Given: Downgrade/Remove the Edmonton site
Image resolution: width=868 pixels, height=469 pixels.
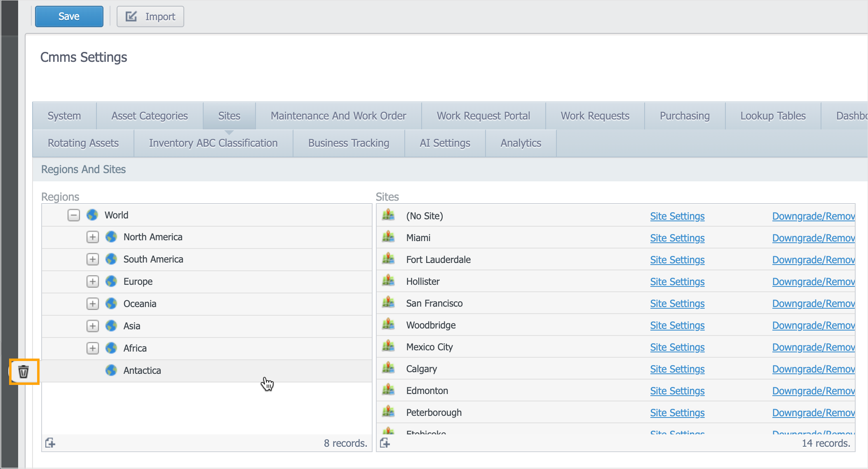Looking at the screenshot, I should pos(813,391).
